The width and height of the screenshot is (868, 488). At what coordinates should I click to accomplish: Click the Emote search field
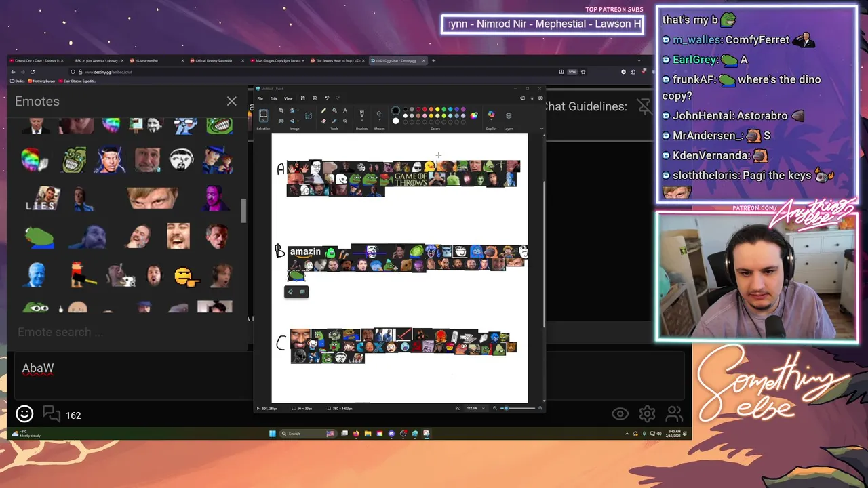(129, 332)
